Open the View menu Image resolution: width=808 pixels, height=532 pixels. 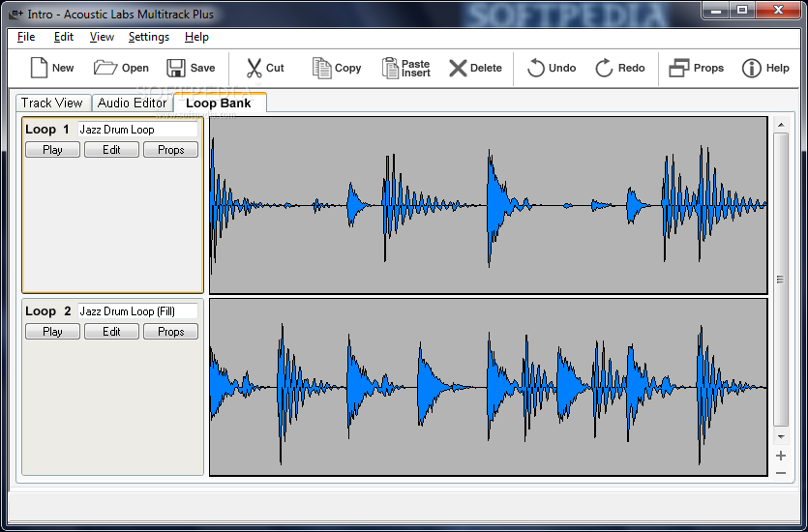pos(102,37)
